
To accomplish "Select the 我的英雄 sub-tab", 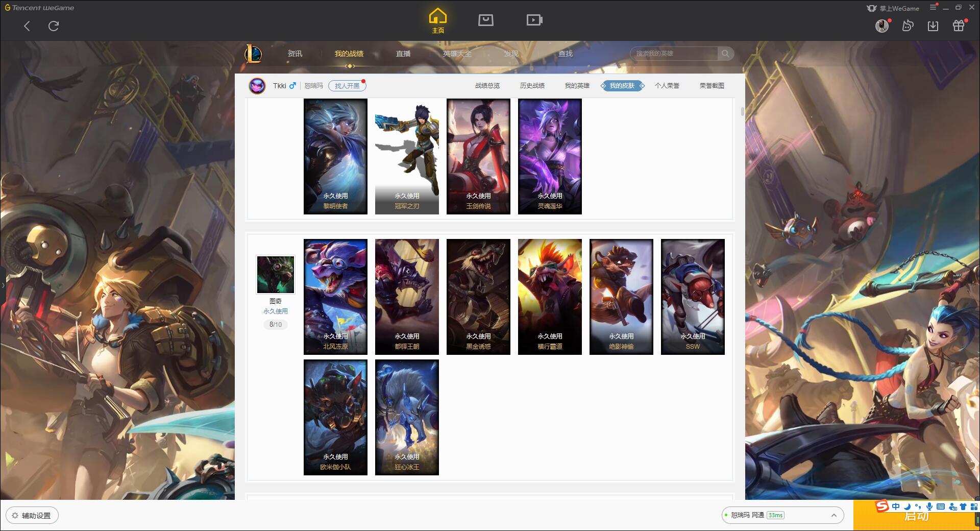I will pos(577,86).
